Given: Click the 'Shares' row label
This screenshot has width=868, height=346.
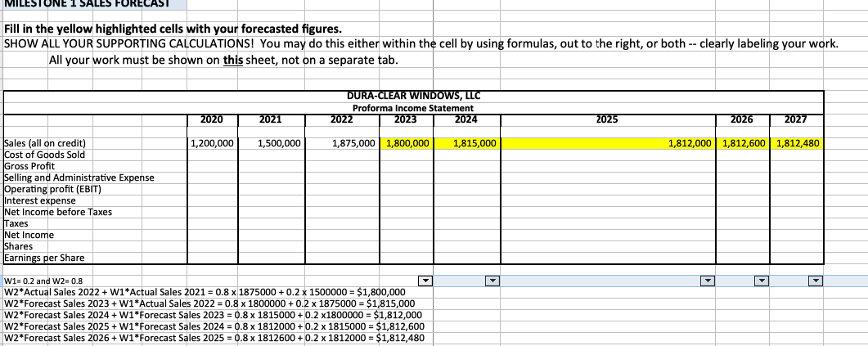Looking at the screenshot, I should [x=18, y=246].
